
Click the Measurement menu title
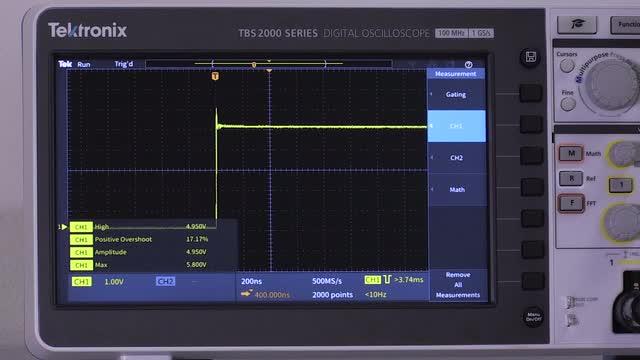click(456, 74)
